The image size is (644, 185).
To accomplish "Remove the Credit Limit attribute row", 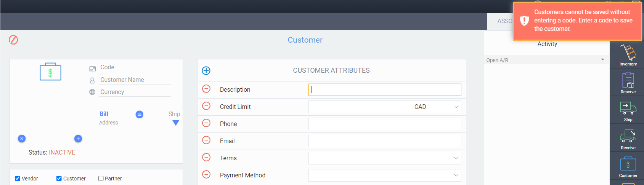I will (x=206, y=106).
